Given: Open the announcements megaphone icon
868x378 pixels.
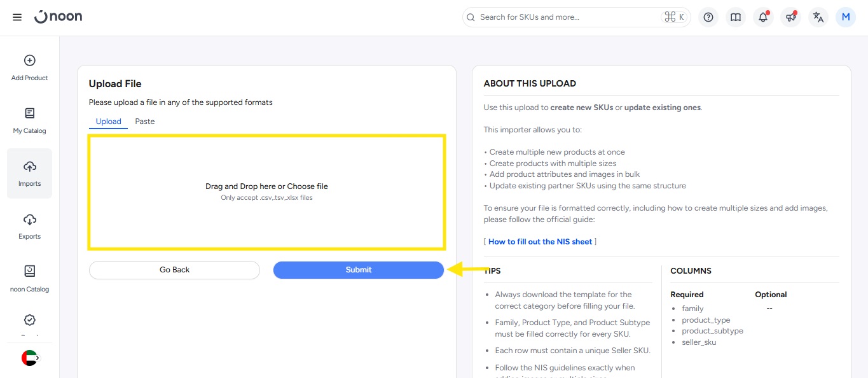Looking at the screenshot, I should 790,17.
